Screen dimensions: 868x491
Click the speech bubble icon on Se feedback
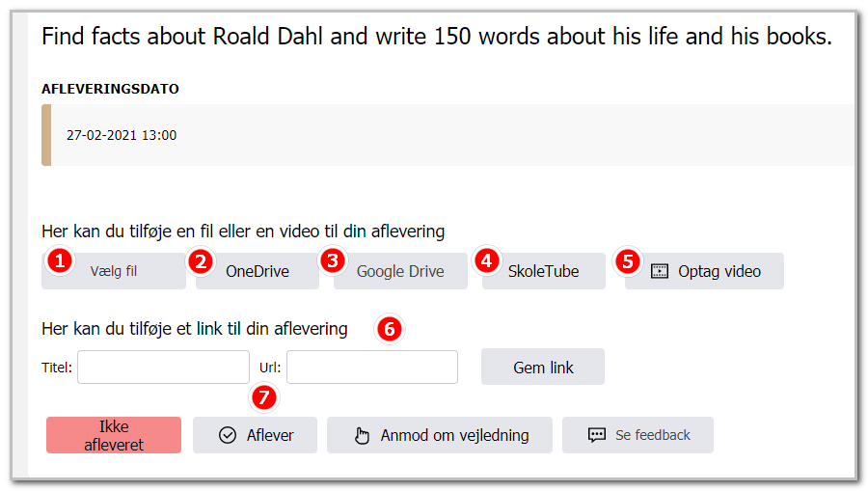coord(597,435)
